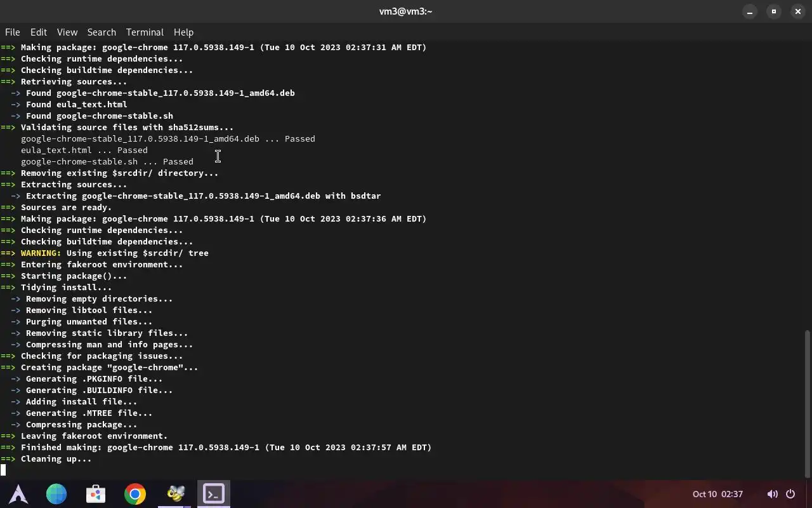The image size is (812, 508).
Task: Click "Generating .BUILDINFO file..." line
Action: [x=99, y=390]
